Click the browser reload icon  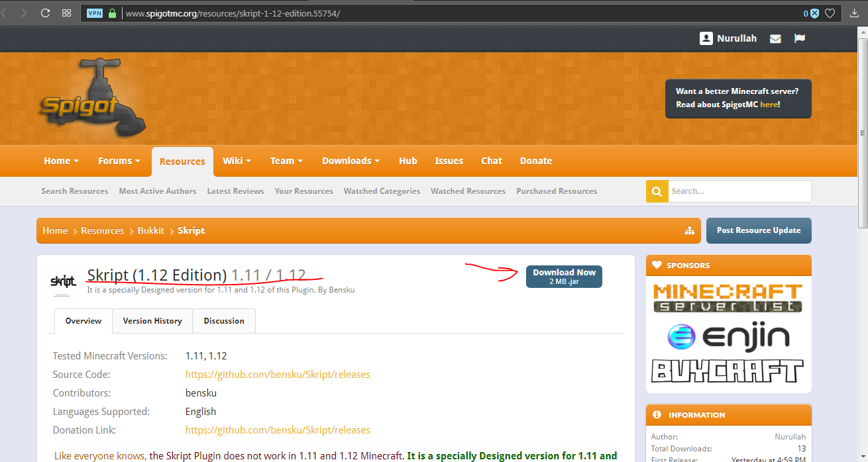[x=46, y=13]
